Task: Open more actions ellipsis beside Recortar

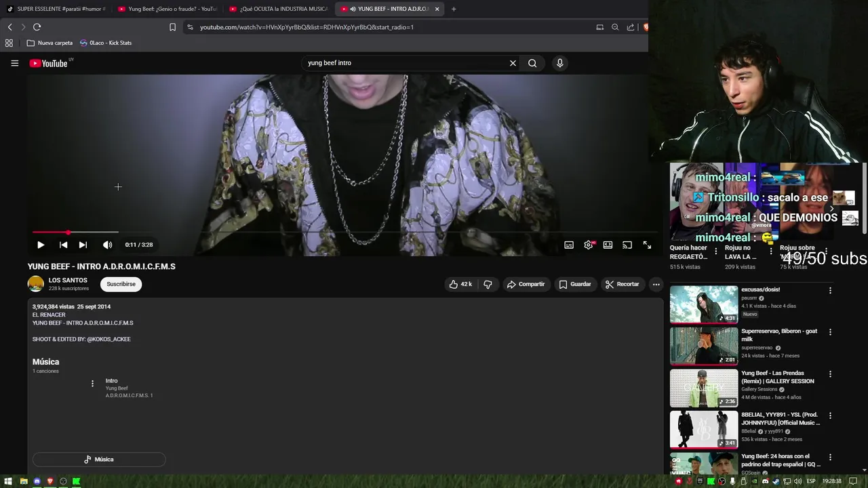Action: coord(656,284)
